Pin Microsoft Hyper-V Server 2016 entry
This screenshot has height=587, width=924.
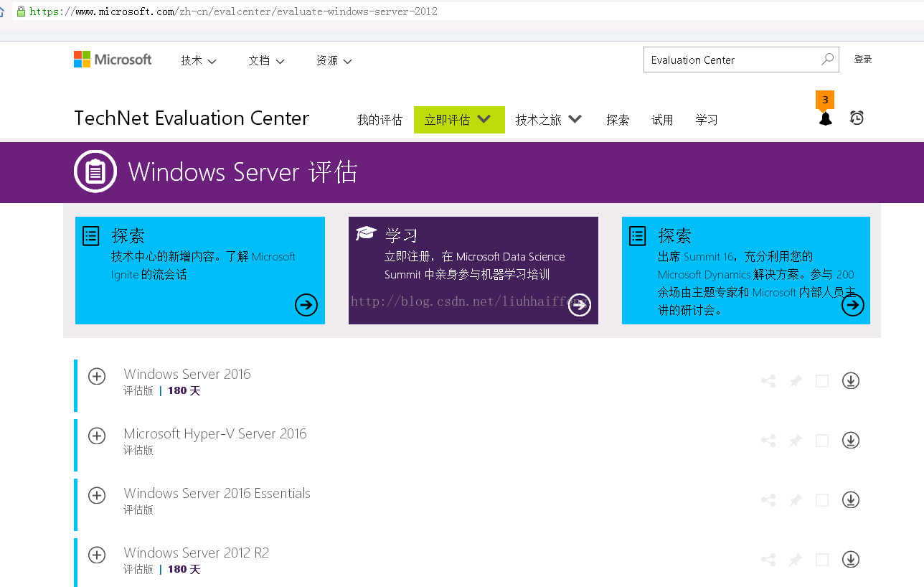[796, 441]
